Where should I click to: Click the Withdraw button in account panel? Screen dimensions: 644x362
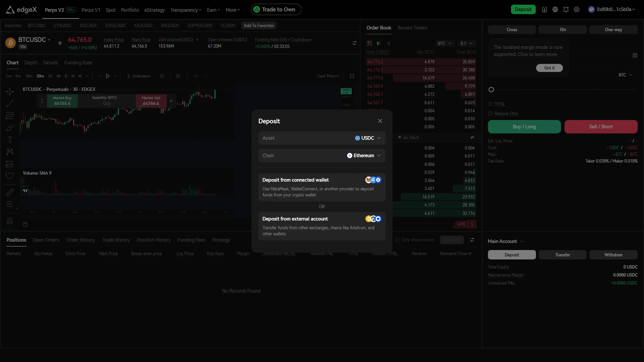point(613,255)
